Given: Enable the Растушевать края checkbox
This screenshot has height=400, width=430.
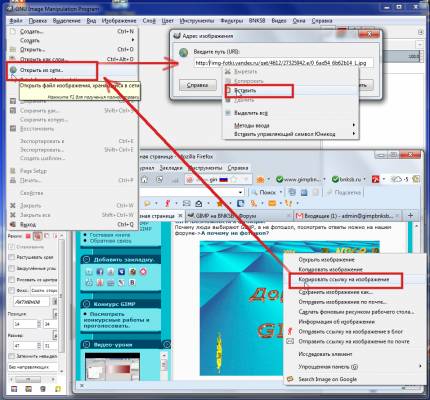Looking at the screenshot, I should click(x=12, y=257).
